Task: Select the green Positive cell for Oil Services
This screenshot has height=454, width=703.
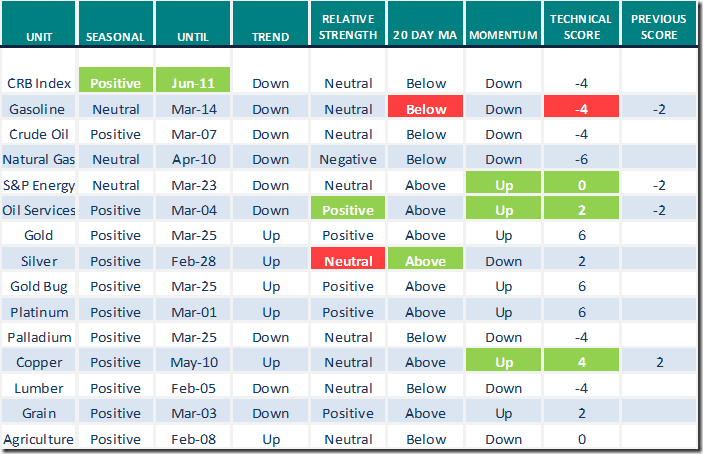Action: 348,210
